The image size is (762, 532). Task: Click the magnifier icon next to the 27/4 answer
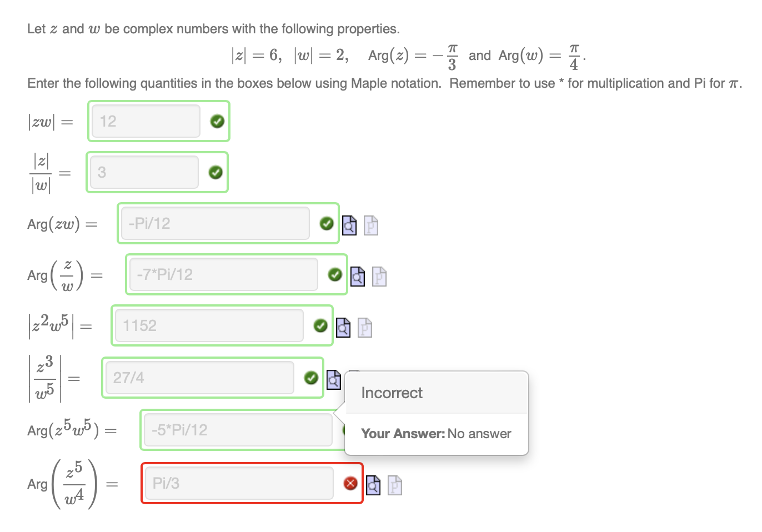tap(334, 379)
